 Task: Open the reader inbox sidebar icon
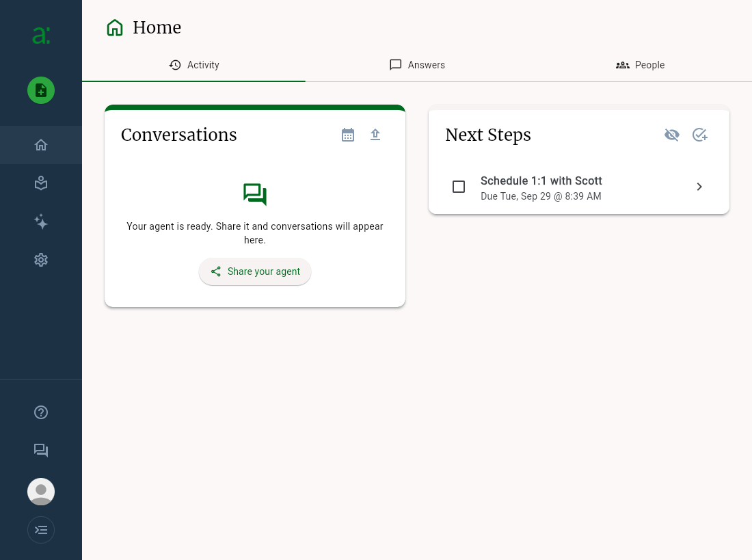point(41,183)
